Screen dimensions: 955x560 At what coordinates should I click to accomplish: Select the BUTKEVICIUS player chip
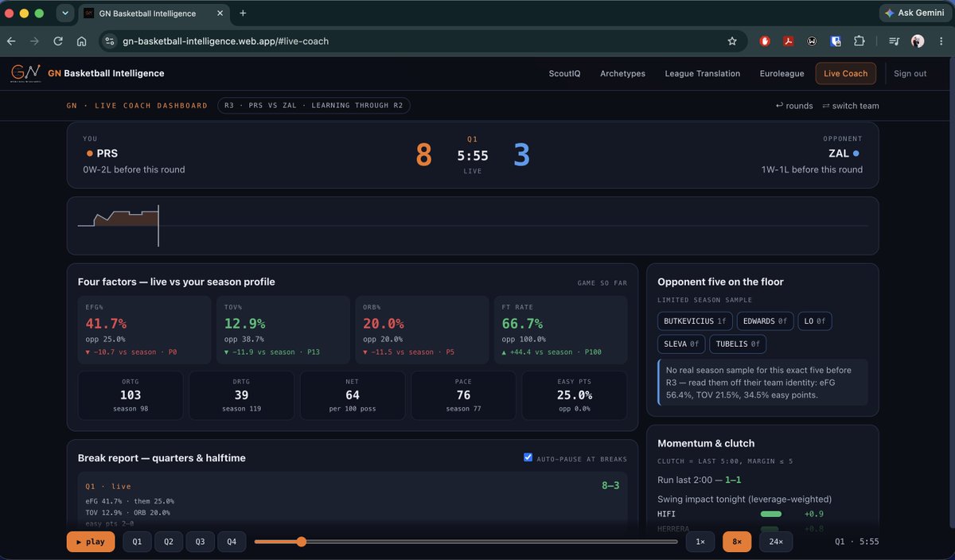click(x=694, y=321)
